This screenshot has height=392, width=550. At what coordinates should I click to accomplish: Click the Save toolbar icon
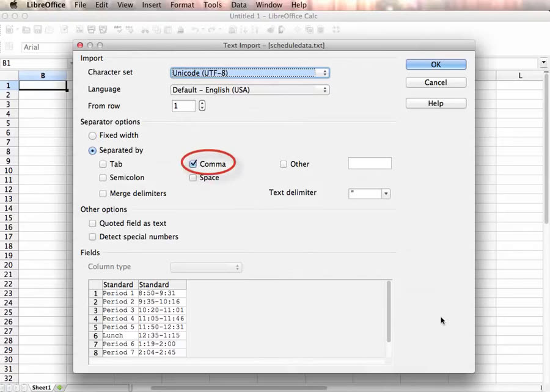[37, 30]
